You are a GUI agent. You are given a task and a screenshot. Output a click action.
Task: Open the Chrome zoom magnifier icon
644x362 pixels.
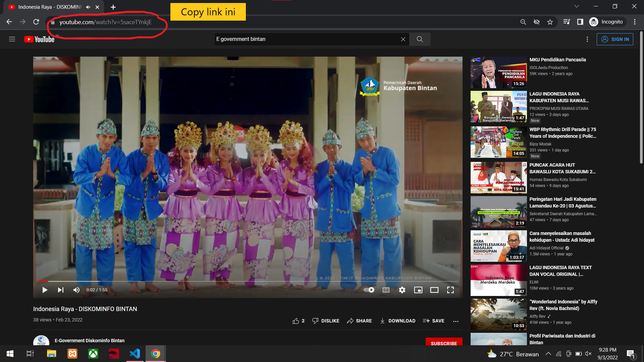[523, 22]
